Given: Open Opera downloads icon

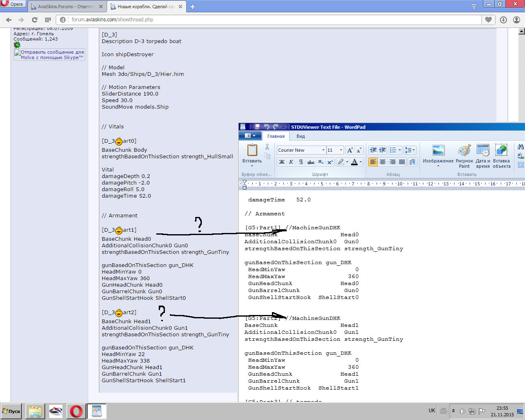Looking at the screenshot, I should coord(503,20).
